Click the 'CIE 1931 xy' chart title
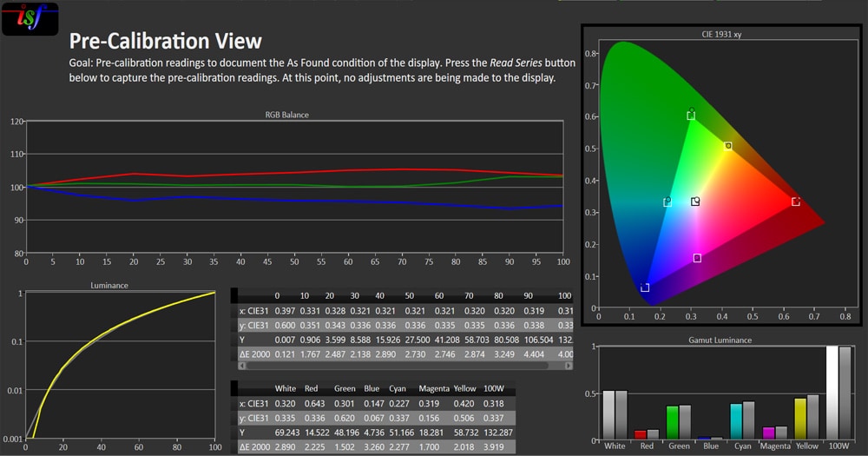868x456 pixels. [721, 34]
